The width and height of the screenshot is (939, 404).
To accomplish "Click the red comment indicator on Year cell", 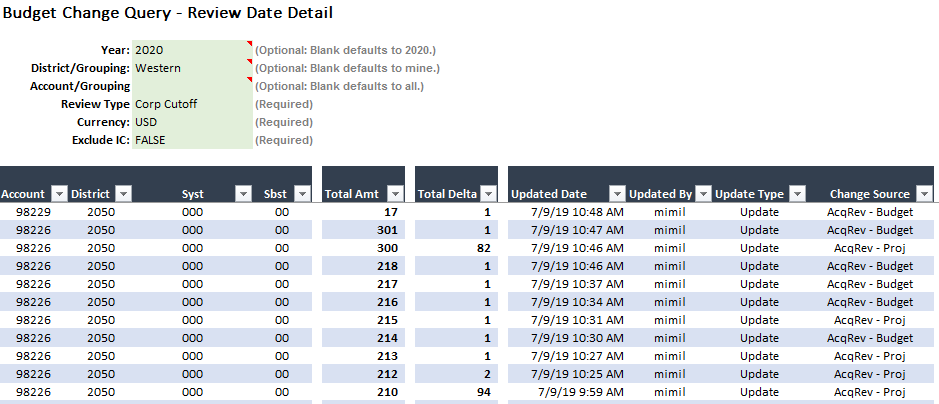I will pyautogui.click(x=250, y=43).
